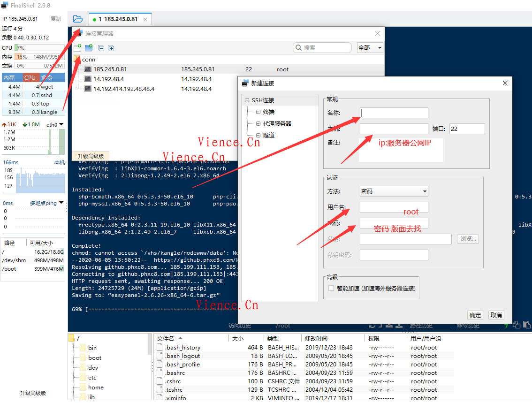
Task: Open the connection manager folder icon
Action: point(78,19)
